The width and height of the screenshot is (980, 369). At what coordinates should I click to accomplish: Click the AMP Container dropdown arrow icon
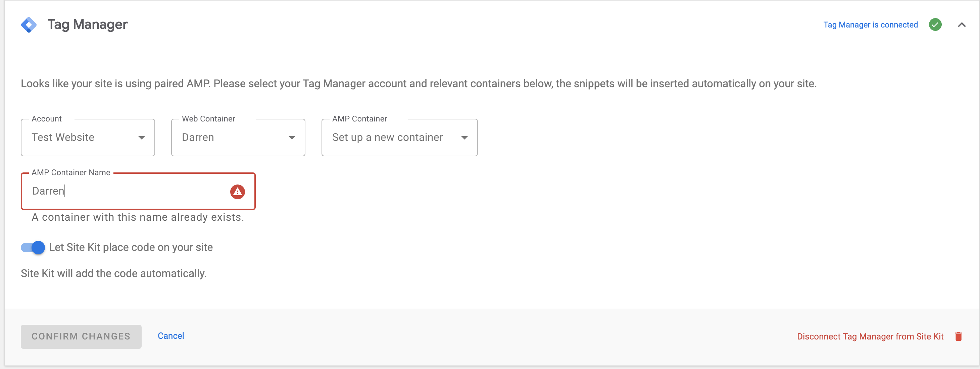pos(464,138)
